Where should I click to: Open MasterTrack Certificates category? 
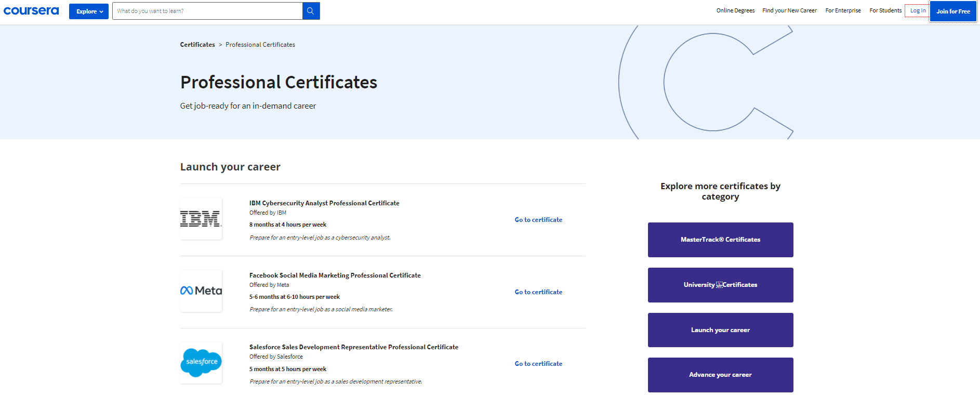(720, 240)
